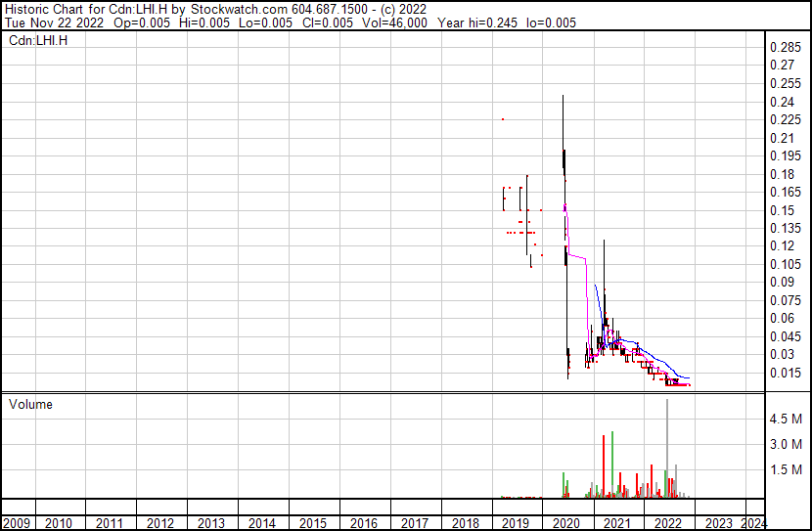The width and height of the screenshot is (812, 531).
Task: Click the tallest grey volume bar in 2022
Action: point(667,449)
